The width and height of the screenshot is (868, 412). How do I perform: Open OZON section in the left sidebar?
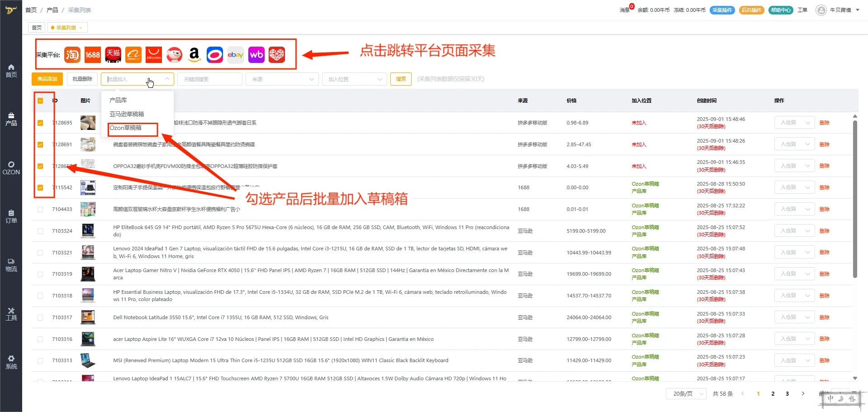click(11, 168)
